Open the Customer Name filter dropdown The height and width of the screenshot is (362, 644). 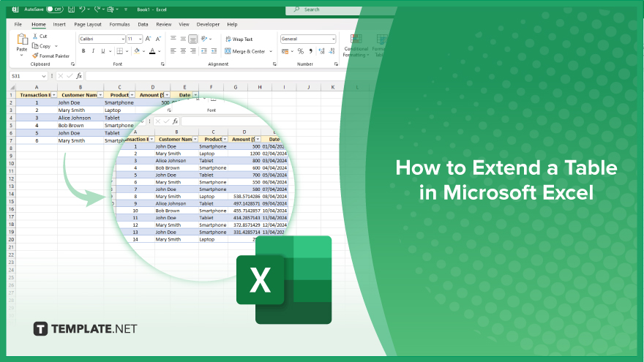pos(101,95)
